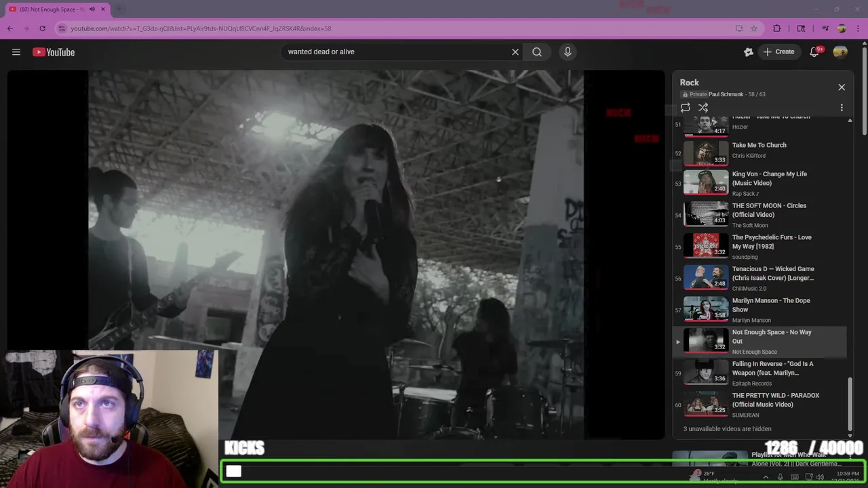This screenshot has width=868, height=488.
Task: Mute the tab via its speaker icon
Action: 92,9
